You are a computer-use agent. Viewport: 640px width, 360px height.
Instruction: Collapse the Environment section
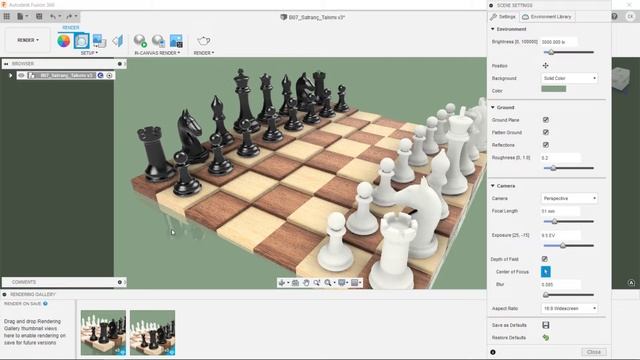(493, 29)
